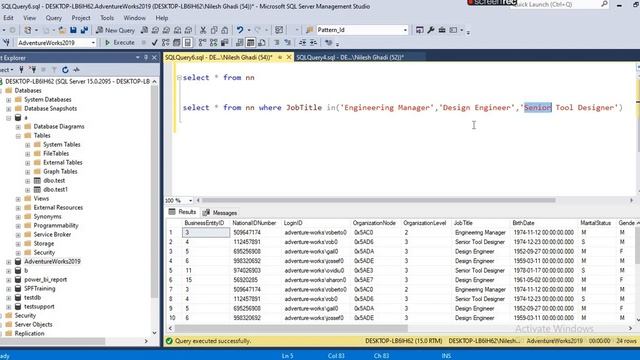Open the View menu
Image resolution: width=640 pixels, height=360 pixels.
point(29,18)
